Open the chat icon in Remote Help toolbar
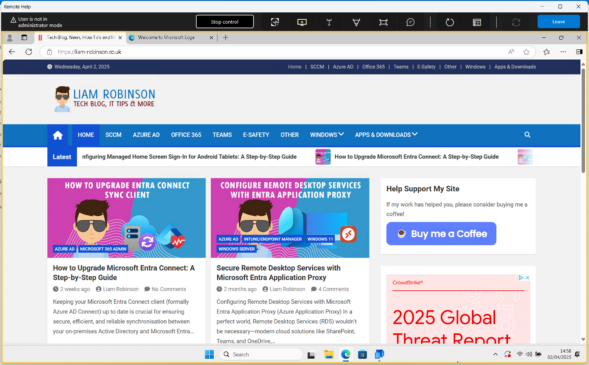 pos(410,22)
